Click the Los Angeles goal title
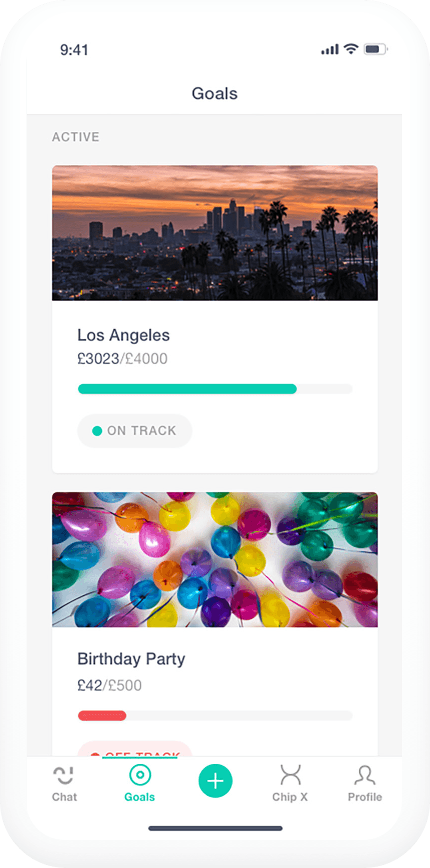430x868 pixels. pos(123,335)
